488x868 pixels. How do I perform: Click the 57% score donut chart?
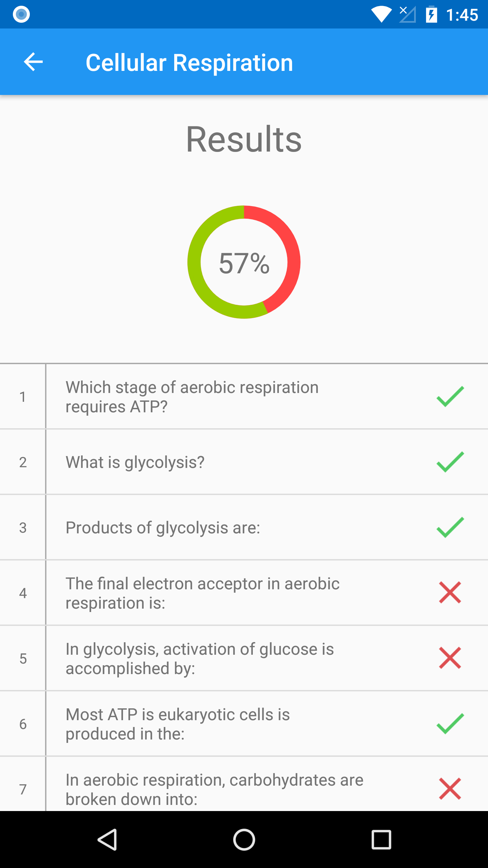click(244, 262)
